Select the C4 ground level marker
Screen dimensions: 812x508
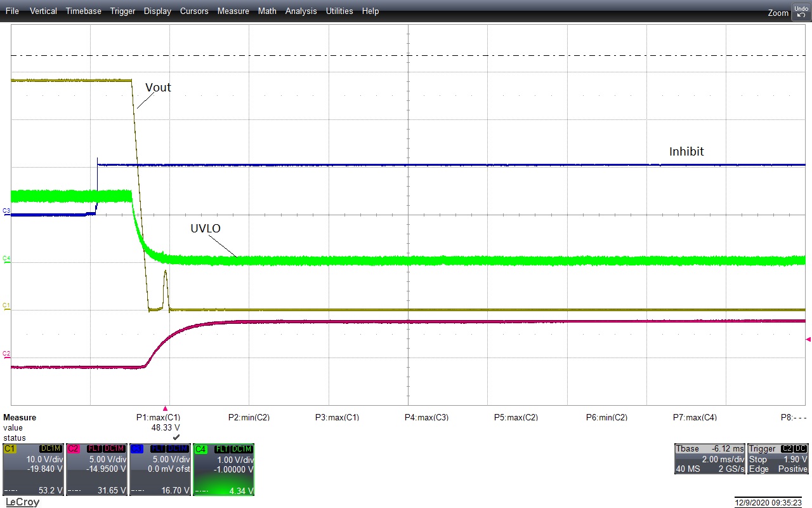[6, 258]
